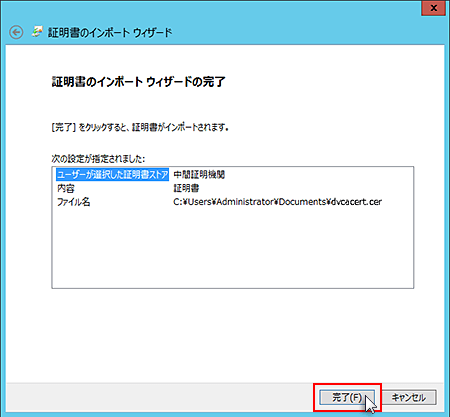Screen dimensions: 450x417
Task: Click the 証明書 value next to 内容
Action: [186, 188]
